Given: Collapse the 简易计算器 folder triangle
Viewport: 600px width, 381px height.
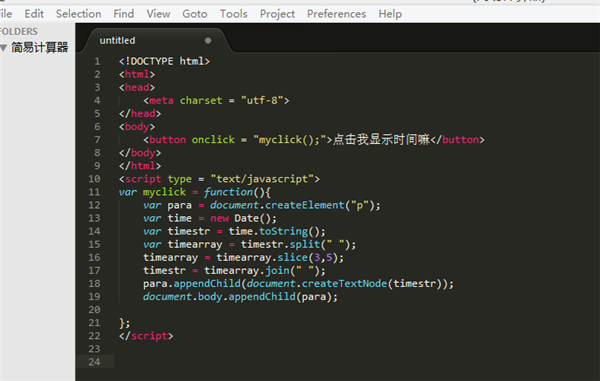Looking at the screenshot, I should click(x=3, y=48).
